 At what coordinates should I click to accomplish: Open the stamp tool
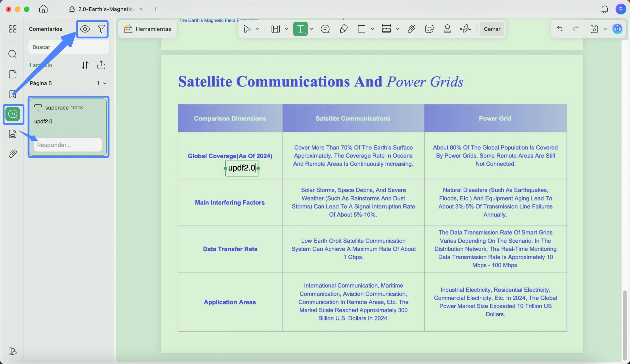click(x=447, y=29)
